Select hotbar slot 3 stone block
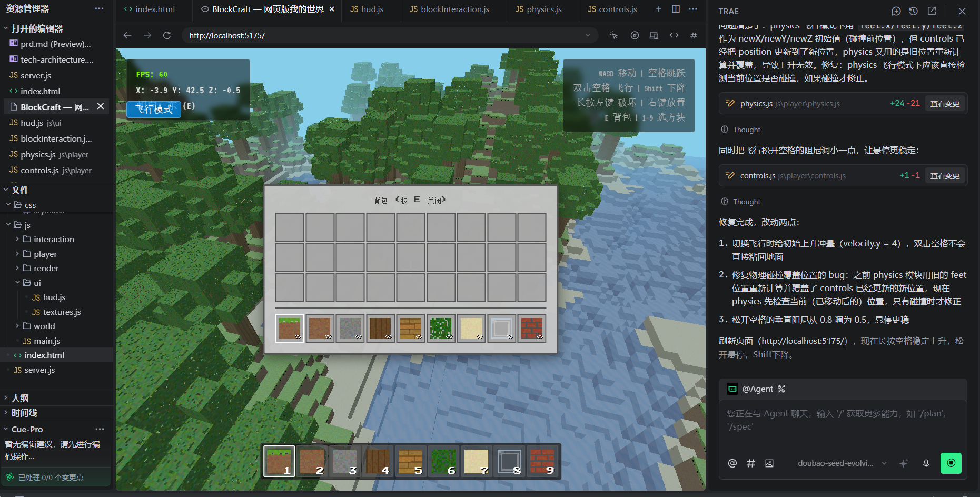Image resolution: width=980 pixels, height=497 pixels. (x=345, y=461)
